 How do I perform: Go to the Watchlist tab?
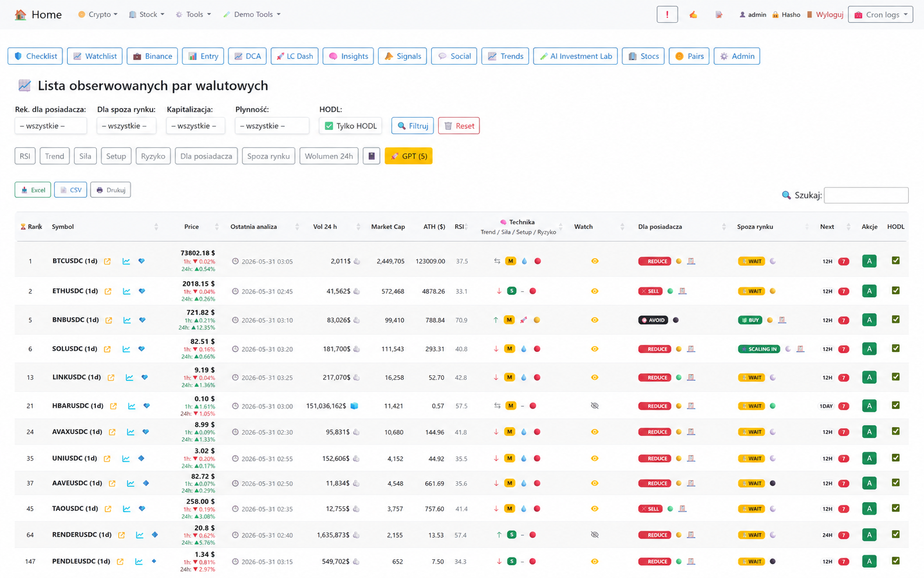(x=95, y=56)
